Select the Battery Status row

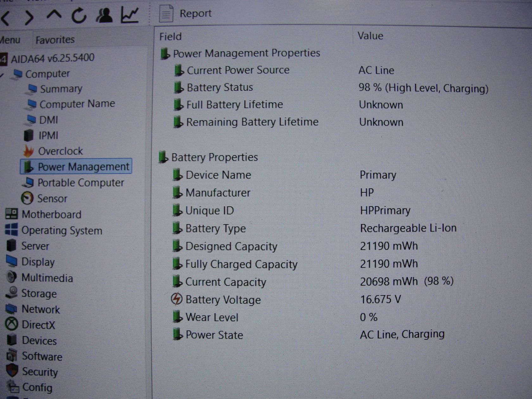point(331,88)
